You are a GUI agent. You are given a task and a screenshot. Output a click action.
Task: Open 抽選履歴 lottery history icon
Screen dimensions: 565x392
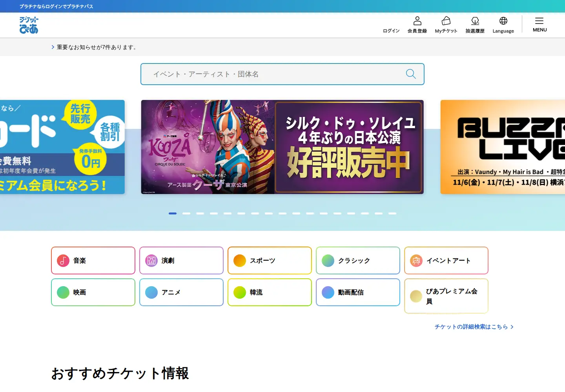point(475,21)
